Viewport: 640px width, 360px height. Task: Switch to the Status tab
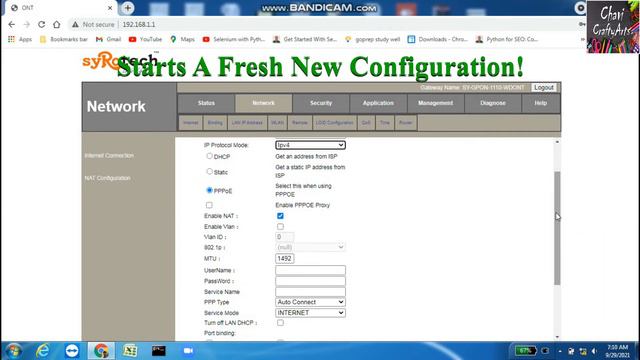click(x=206, y=103)
